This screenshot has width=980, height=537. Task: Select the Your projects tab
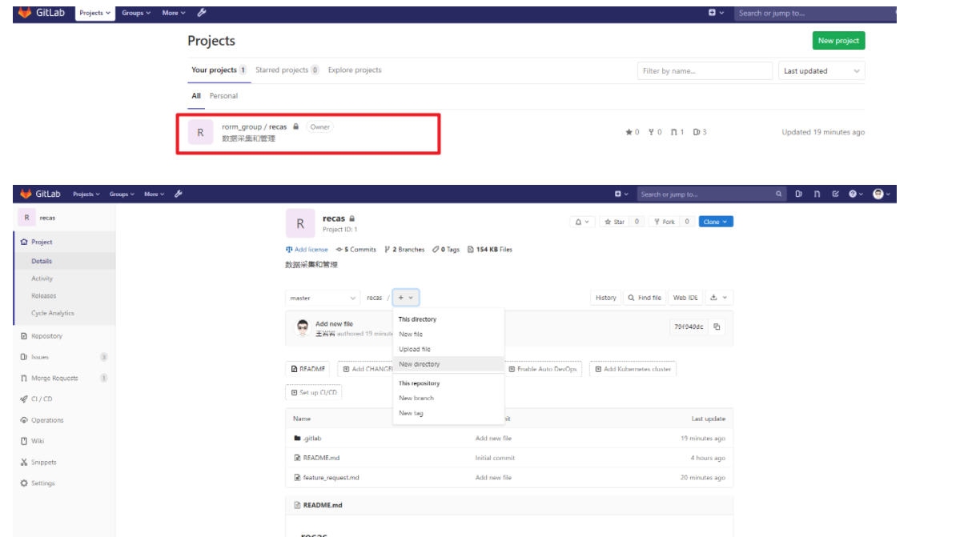tap(219, 70)
